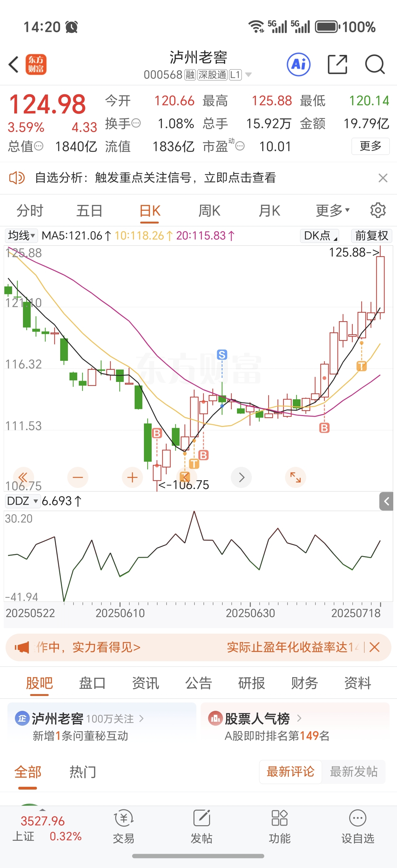Open DK点 dropdown selector
397x868 pixels.
coord(319,235)
